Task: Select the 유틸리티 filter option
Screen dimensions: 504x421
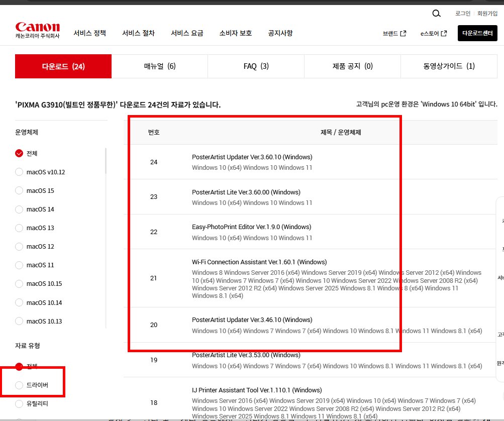Action: click(19, 403)
